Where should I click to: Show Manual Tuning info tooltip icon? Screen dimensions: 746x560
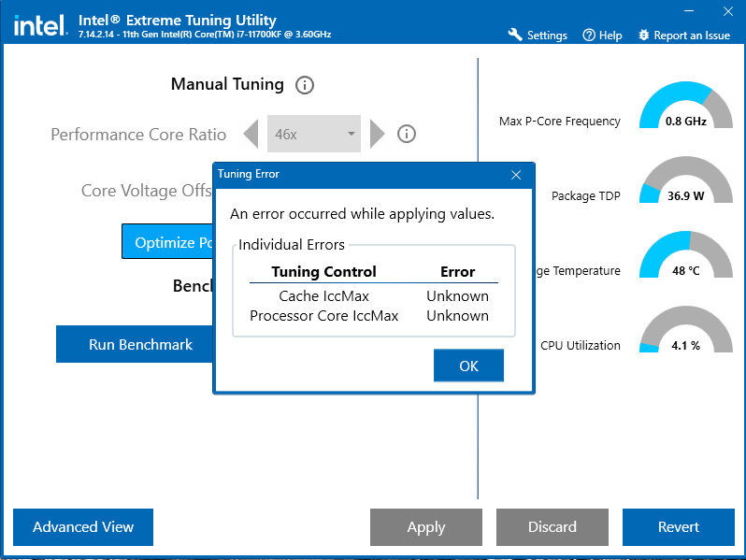click(x=305, y=85)
